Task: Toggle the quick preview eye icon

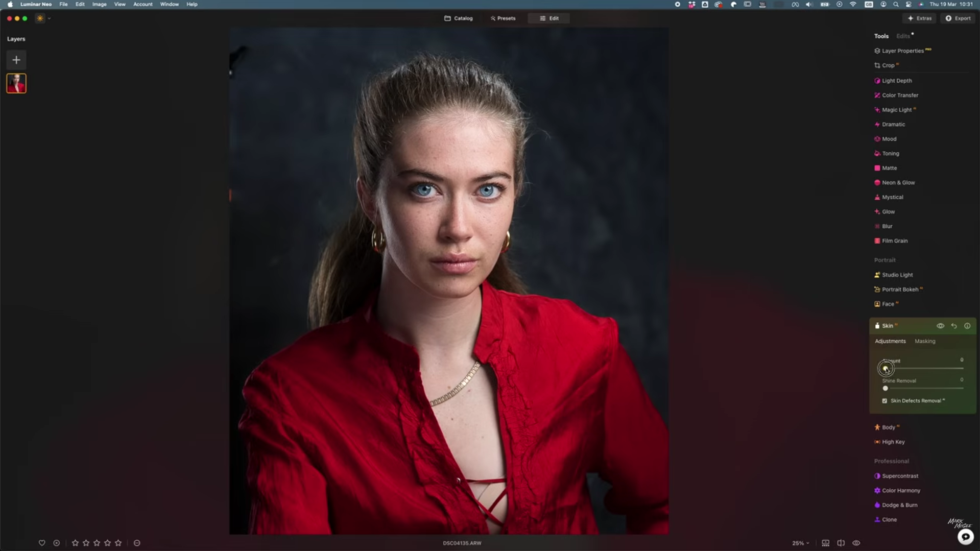Action: [856, 543]
